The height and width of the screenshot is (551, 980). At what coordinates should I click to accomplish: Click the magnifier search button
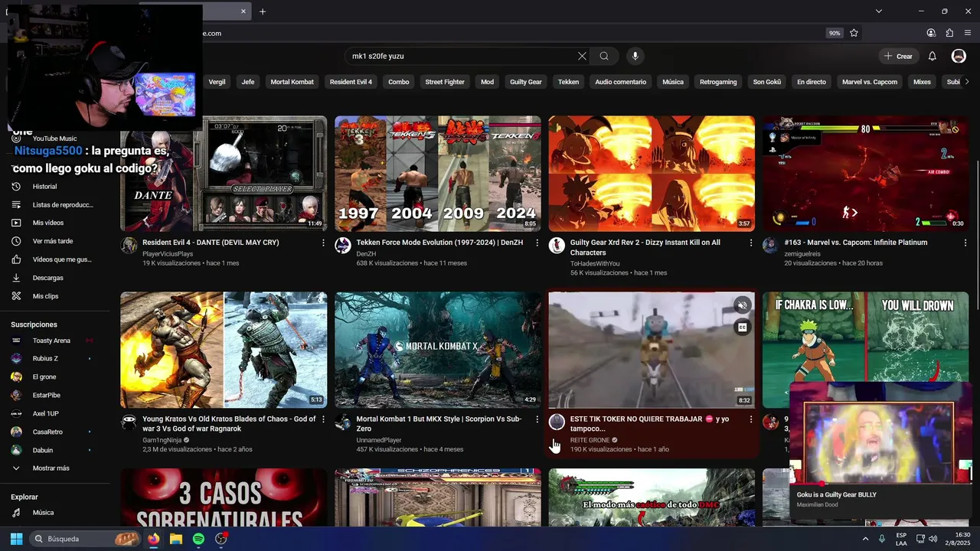tap(604, 56)
